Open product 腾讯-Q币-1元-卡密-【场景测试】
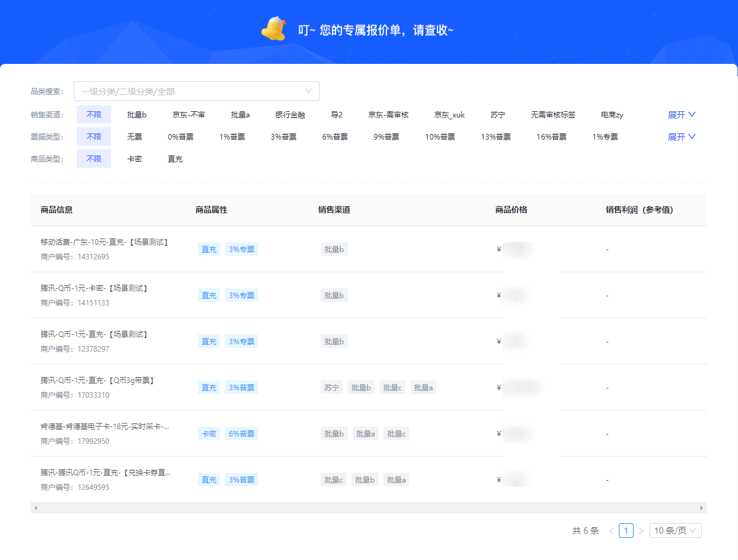Image resolution: width=738 pixels, height=560 pixels. tap(95, 288)
